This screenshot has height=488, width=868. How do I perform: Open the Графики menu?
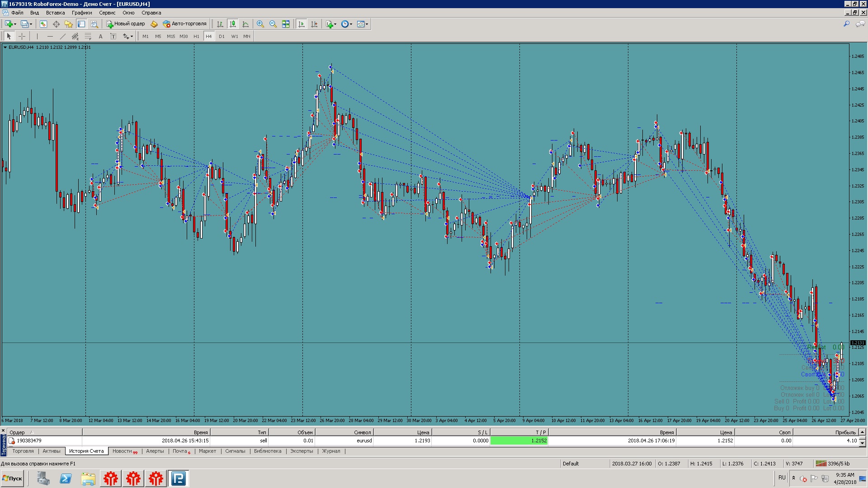click(x=82, y=13)
